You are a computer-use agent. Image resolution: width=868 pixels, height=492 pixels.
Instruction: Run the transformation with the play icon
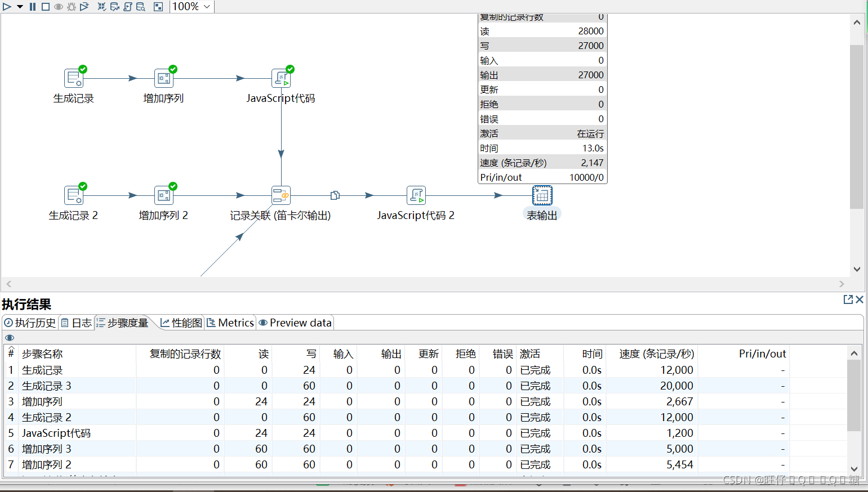[x=7, y=7]
